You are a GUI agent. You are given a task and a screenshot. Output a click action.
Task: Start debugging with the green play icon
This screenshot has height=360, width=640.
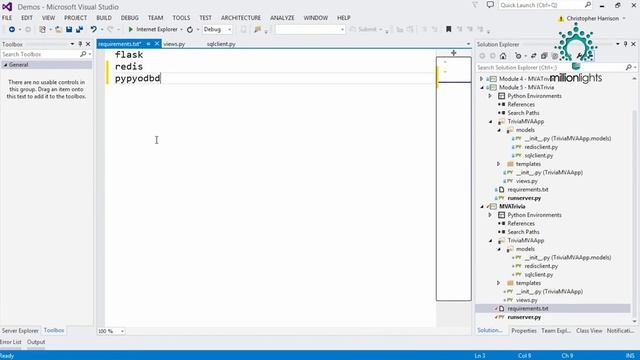click(x=131, y=29)
